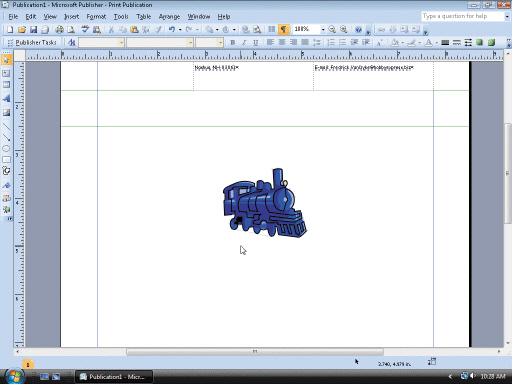Toggle Special Characters paragraph mark button
This screenshot has width=512, height=384.
click(283, 30)
